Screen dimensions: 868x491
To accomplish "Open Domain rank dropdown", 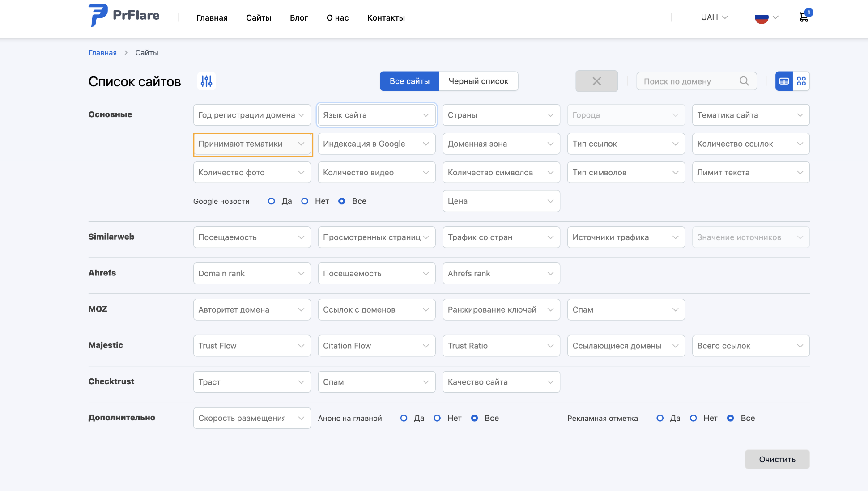I will [x=252, y=273].
